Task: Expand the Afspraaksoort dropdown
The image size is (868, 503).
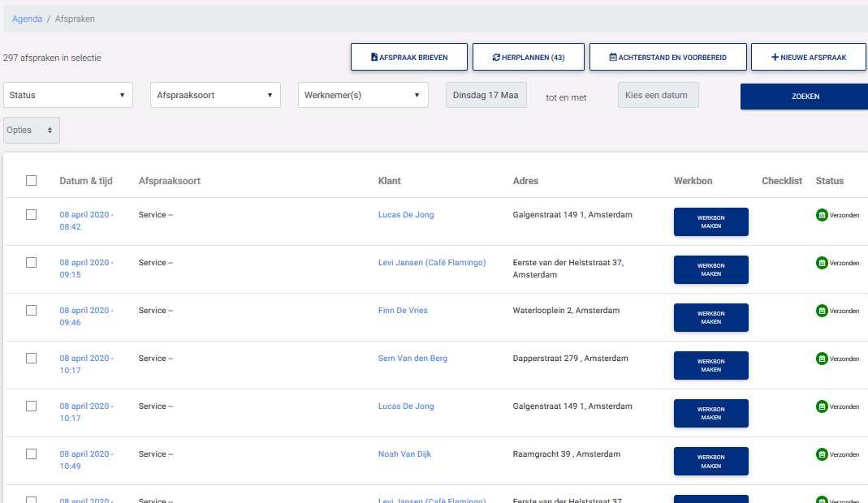Action: 215,95
